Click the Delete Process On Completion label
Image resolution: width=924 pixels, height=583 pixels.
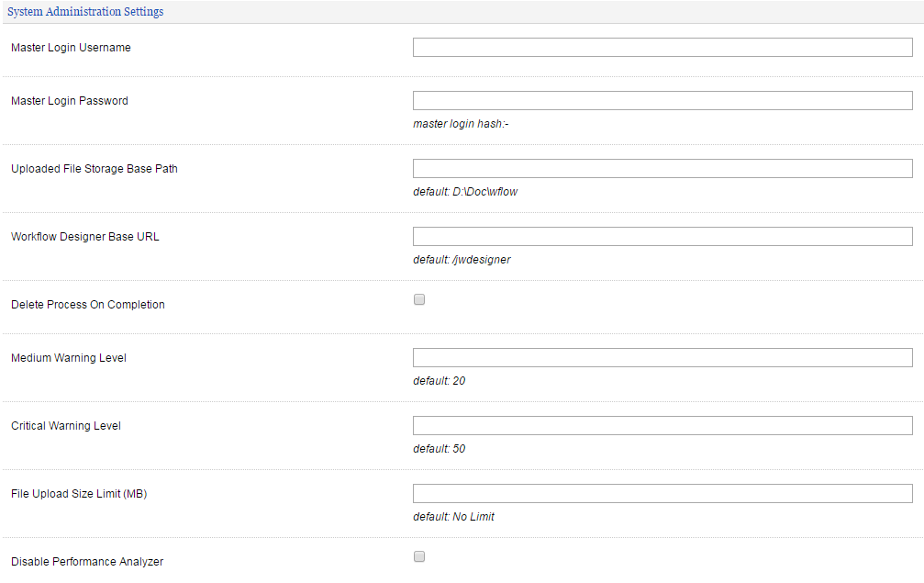tap(88, 305)
